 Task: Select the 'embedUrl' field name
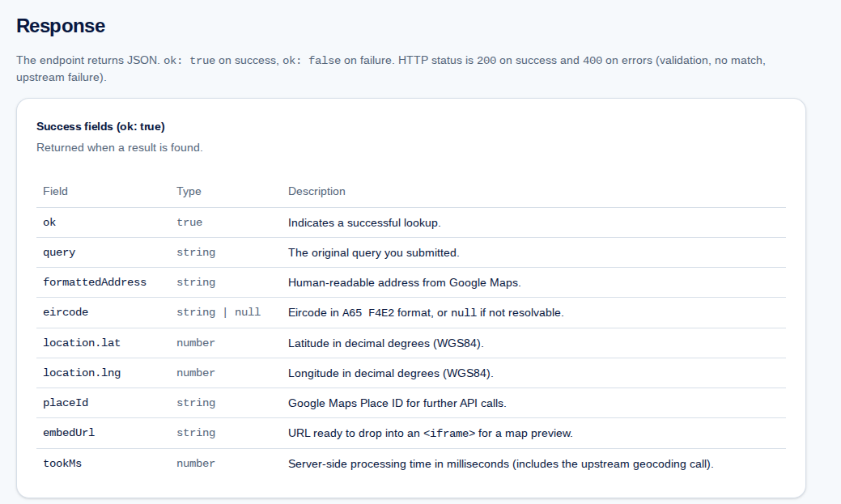[69, 433]
